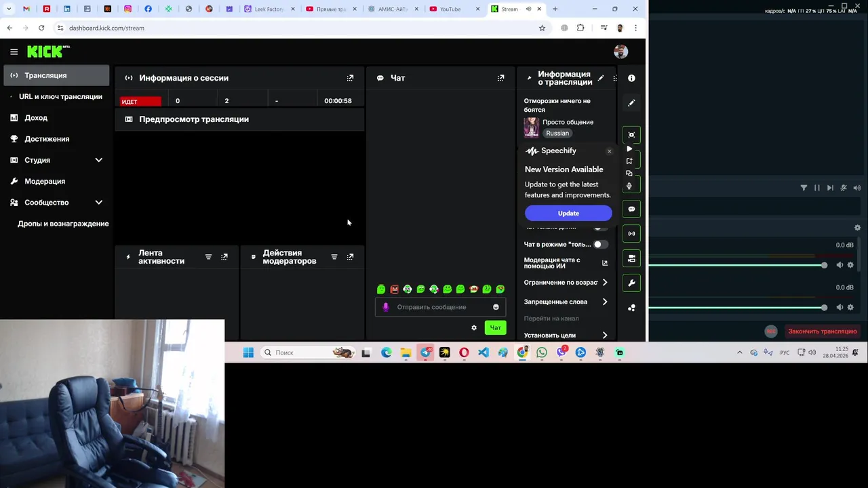This screenshot has height=488, width=868.
Task: Click the Speechify microphone icon
Action: pos(629,186)
